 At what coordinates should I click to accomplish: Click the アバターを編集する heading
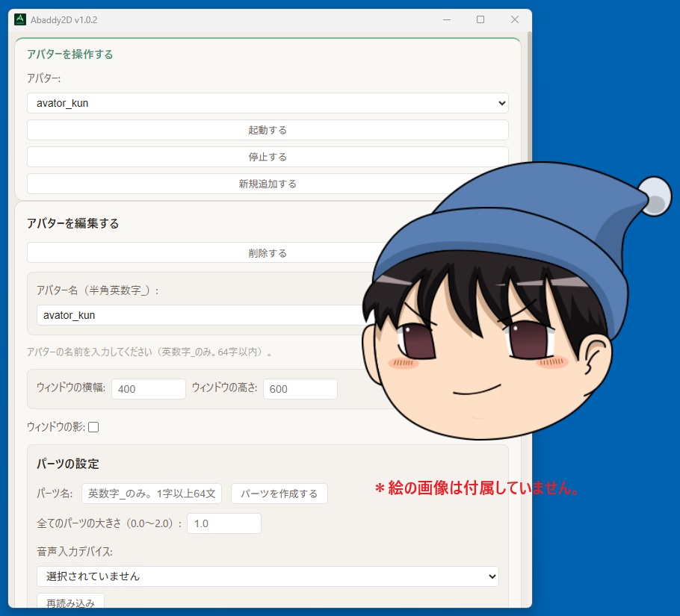point(73,223)
